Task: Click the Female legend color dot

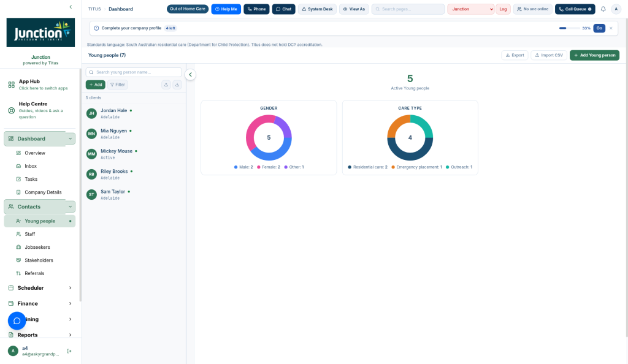Action: [x=259, y=167]
